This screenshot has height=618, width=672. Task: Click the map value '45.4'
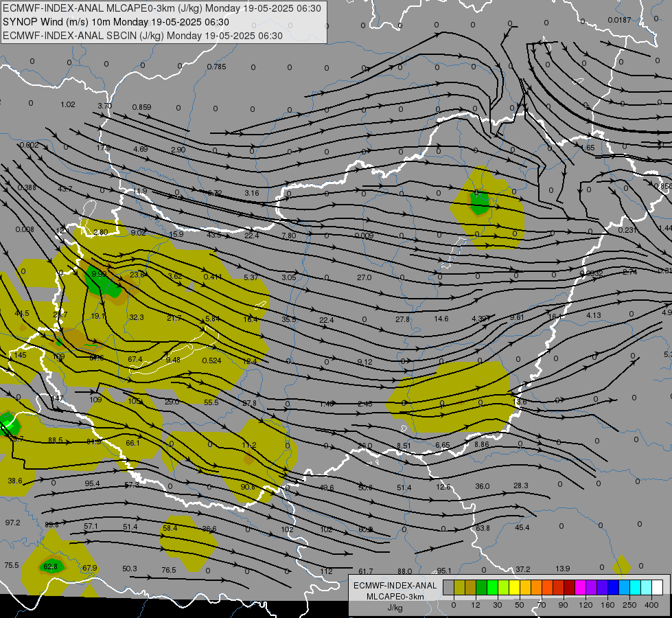[x=522, y=527]
